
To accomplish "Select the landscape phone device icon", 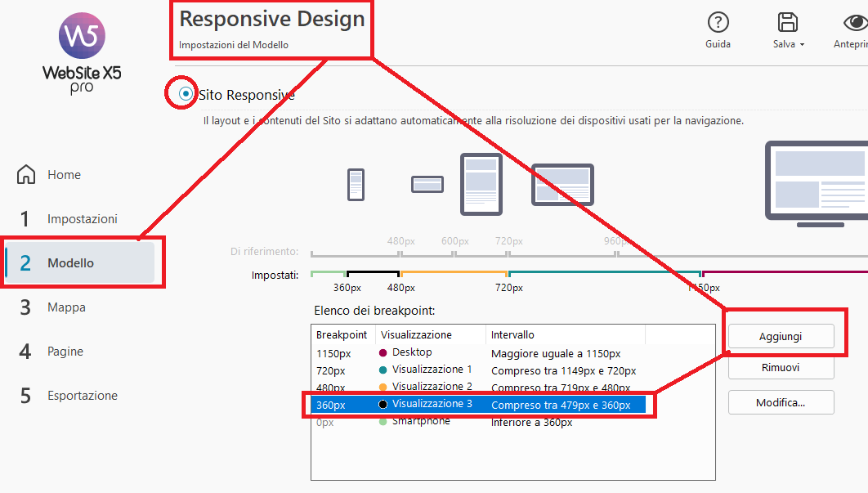I will pyautogui.click(x=427, y=184).
